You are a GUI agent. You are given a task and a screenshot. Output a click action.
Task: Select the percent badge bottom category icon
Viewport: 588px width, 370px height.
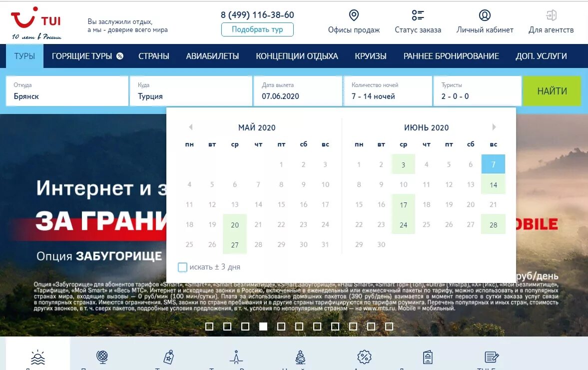click(x=364, y=357)
